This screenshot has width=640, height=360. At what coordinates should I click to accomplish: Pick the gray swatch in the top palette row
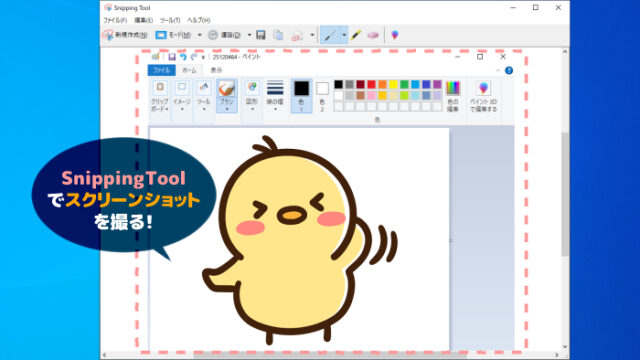pos(349,84)
